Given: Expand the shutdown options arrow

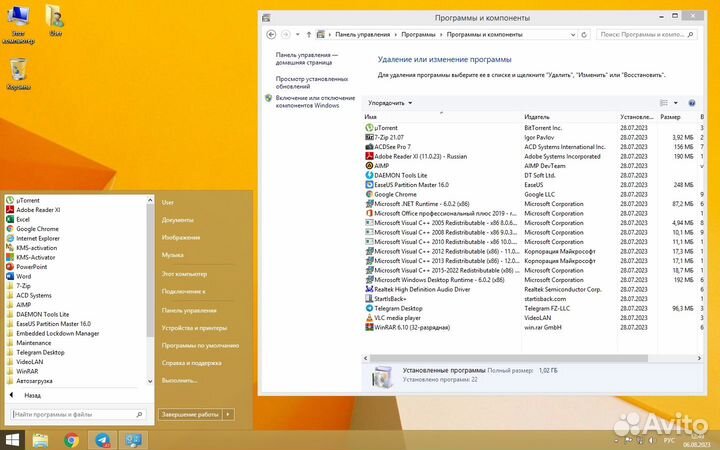Looking at the screenshot, I should [x=228, y=414].
